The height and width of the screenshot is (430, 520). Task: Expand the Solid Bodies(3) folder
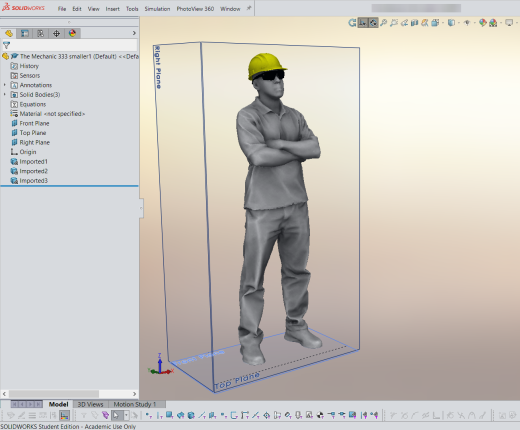tap(5, 95)
